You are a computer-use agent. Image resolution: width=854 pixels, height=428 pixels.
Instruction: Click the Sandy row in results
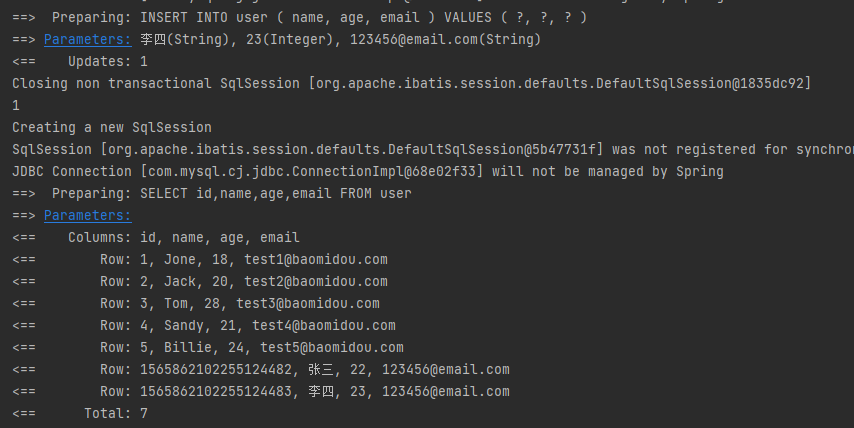pos(247,326)
